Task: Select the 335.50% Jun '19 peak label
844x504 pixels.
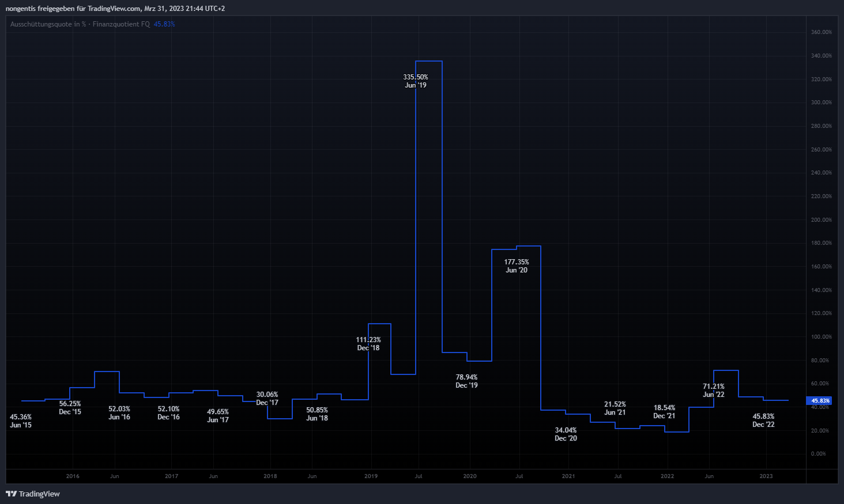Action: pos(416,81)
